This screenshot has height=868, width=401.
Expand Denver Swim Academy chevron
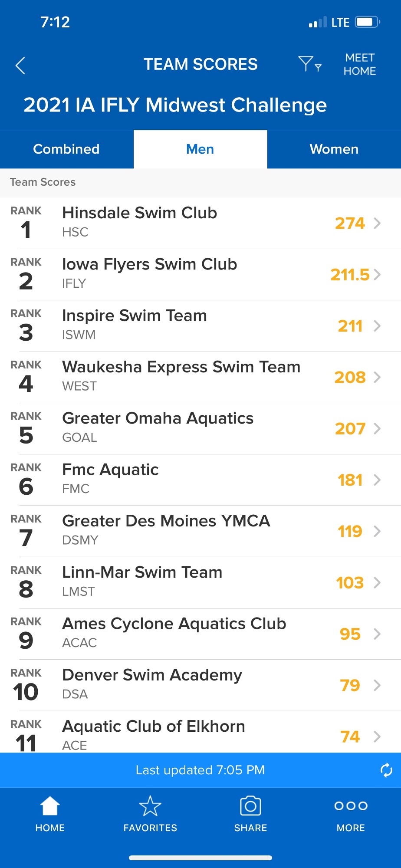point(377,685)
